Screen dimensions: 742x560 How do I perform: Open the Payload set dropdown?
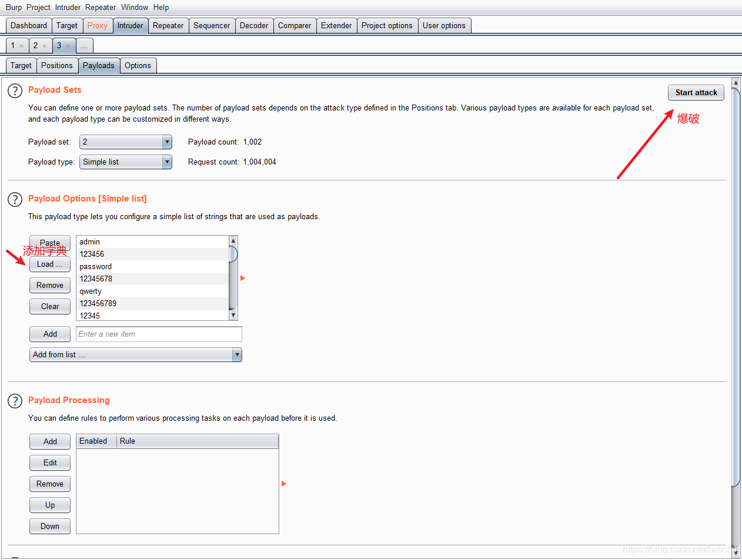126,142
